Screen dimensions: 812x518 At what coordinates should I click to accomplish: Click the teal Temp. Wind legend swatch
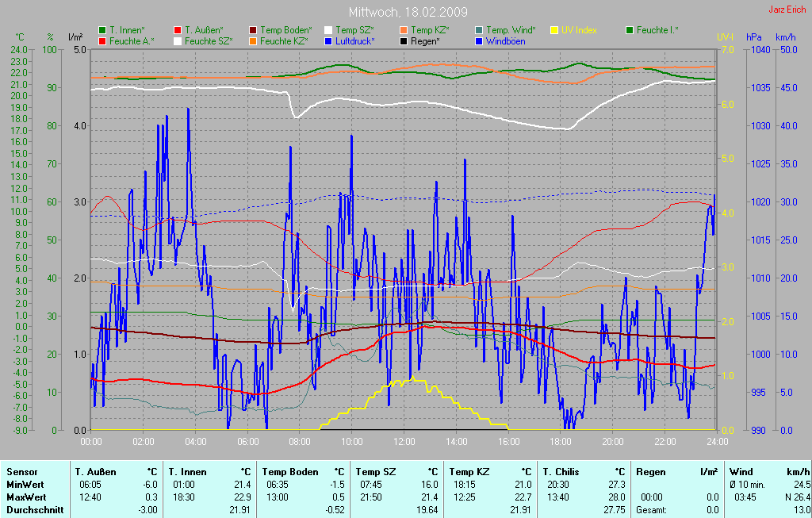pos(479,30)
